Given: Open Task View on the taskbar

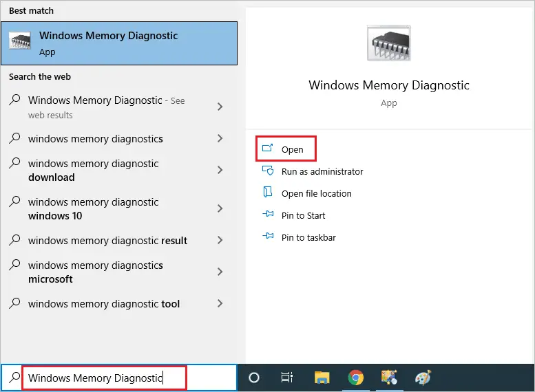Looking at the screenshot, I should click(287, 378).
